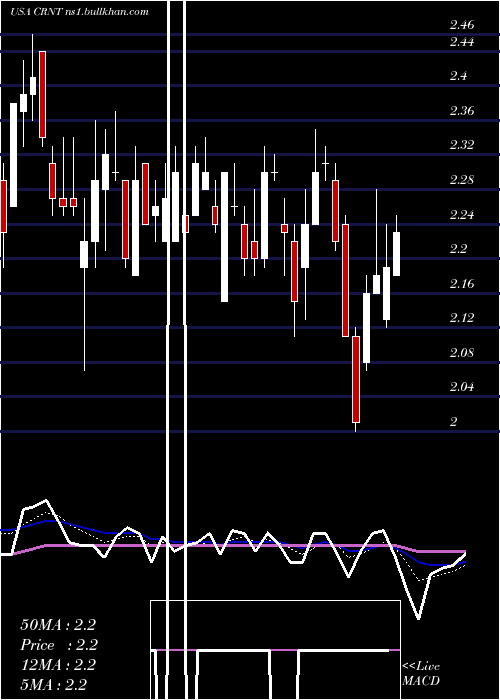Click the tall red candle near 2.44 high
This screenshot has height=700, width=500.
[x=42, y=94]
